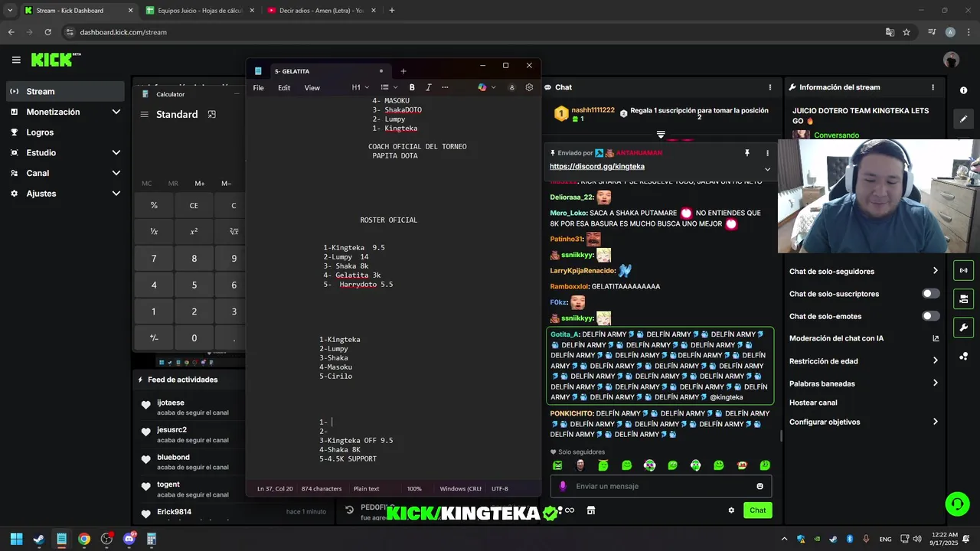Viewport: 980px width, 551px height.
Task: Open Restricción de edad settings
Action: 864,360
